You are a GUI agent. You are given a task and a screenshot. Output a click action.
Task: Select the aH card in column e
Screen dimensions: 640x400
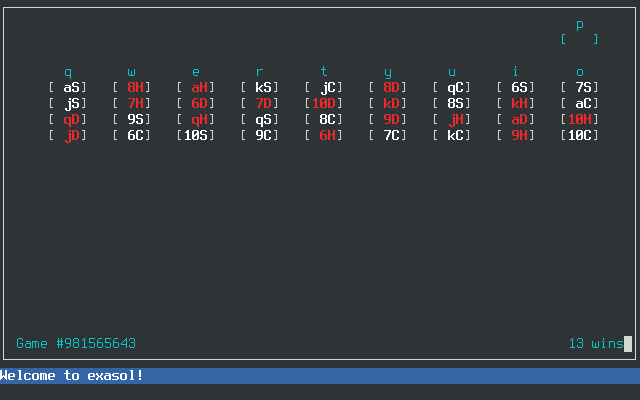196,87
